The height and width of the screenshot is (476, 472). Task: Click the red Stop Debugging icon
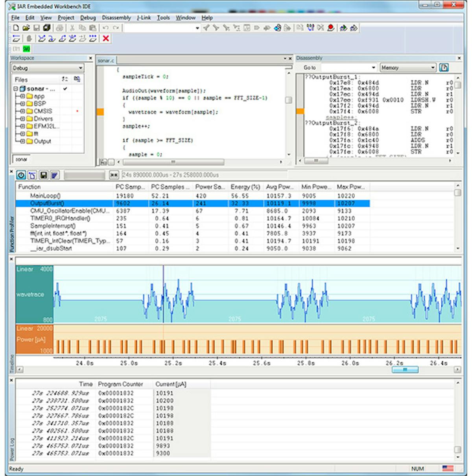coord(106,38)
